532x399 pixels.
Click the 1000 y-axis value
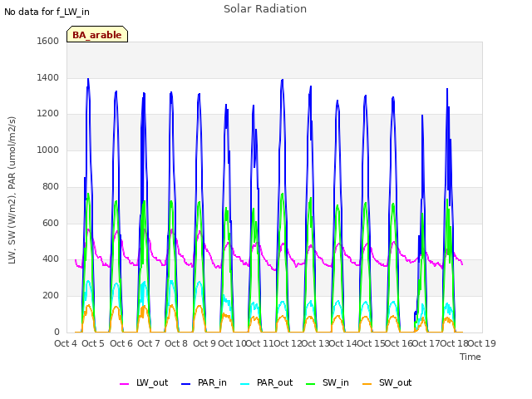[x=48, y=150]
